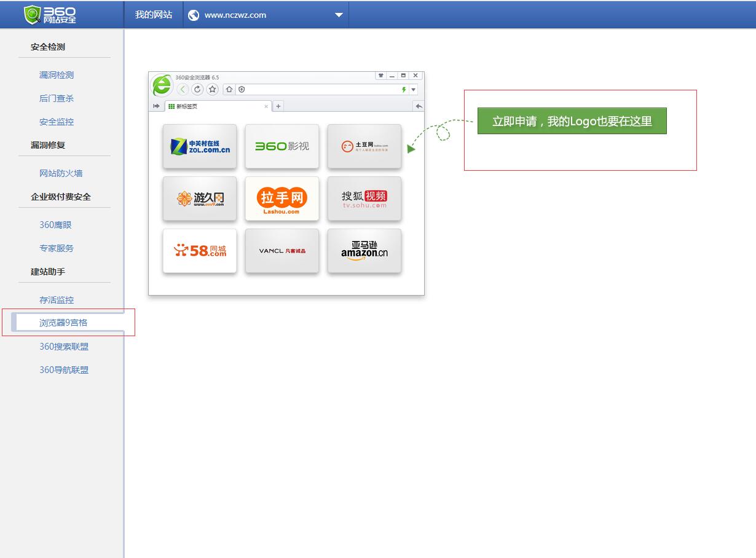Open the 360鹰眼 service

coord(55,225)
